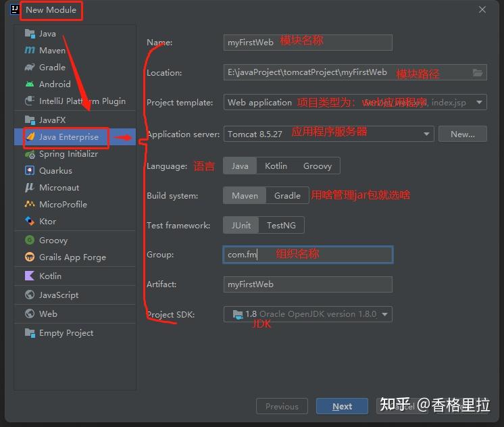Click the Project template label text
504x427 pixels.
pyautogui.click(x=180, y=103)
